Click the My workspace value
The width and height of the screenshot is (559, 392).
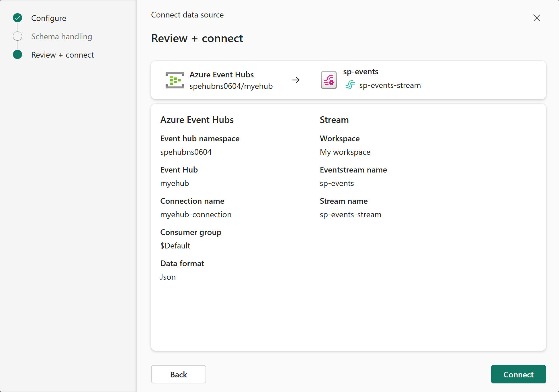coord(345,152)
